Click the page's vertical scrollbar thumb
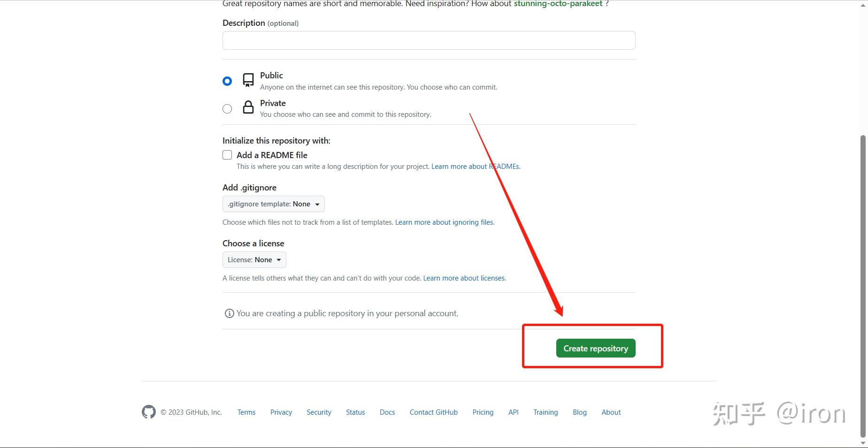The image size is (868, 448). point(863,281)
